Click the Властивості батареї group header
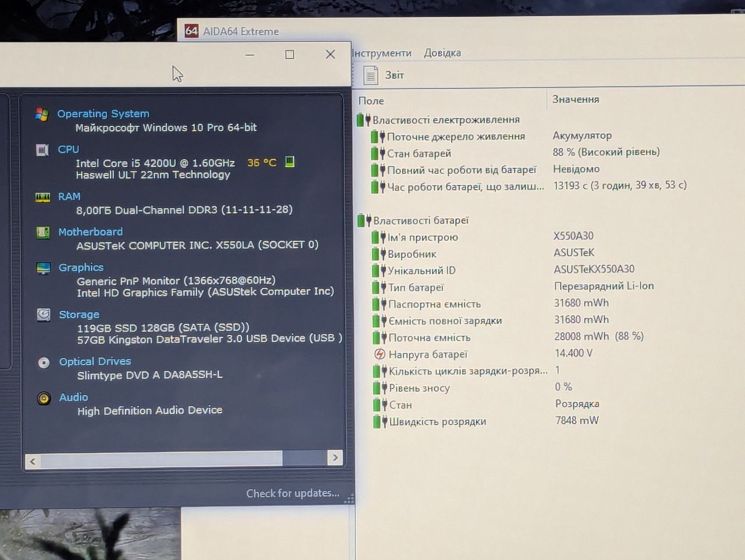This screenshot has height=560, width=745. coord(421,221)
